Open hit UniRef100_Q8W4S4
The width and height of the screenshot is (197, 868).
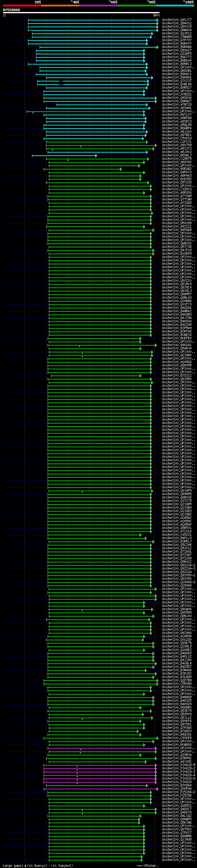(177, 30)
